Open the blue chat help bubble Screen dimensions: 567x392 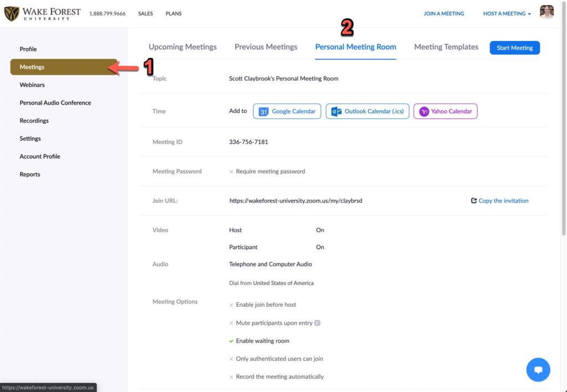tap(538, 369)
